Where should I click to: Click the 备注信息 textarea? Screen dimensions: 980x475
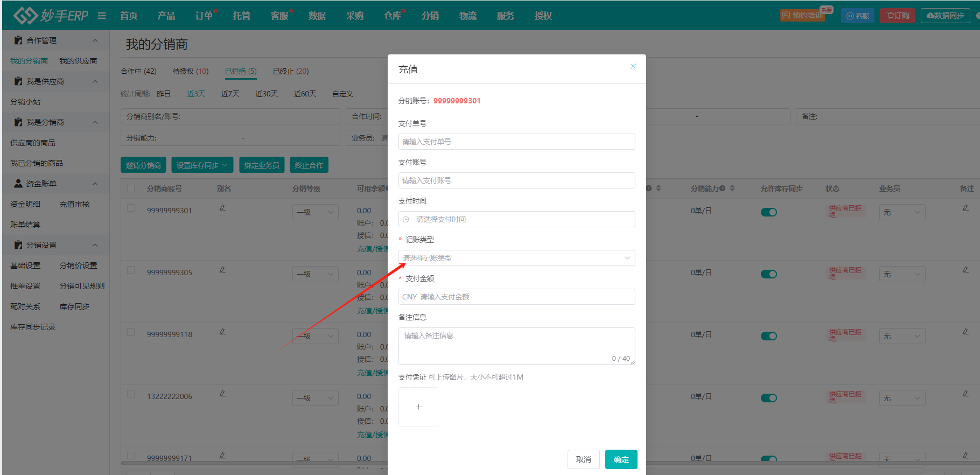[x=516, y=346]
